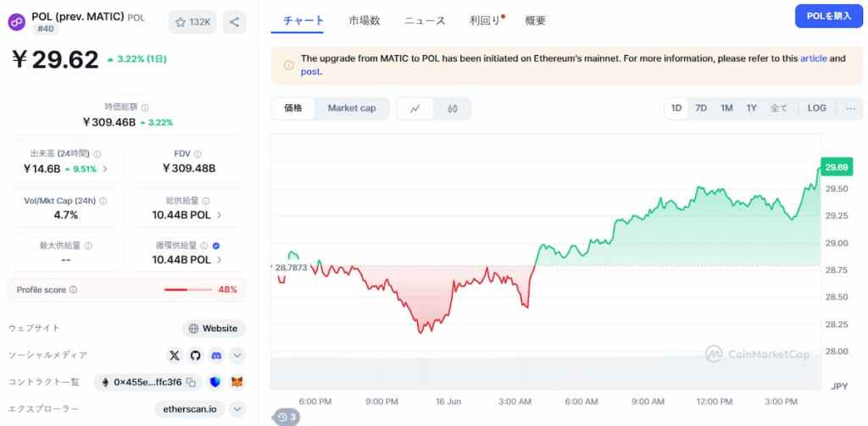Show info tooltip for Vol/Mkt Cap (24h)
This screenshot has height=426, width=868.
[103, 201]
